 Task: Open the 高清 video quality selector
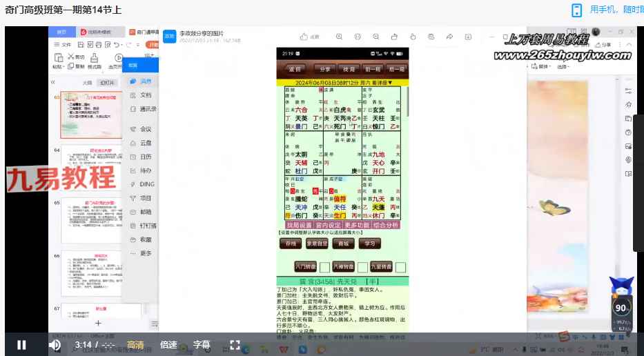pyautogui.click(x=136, y=345)
